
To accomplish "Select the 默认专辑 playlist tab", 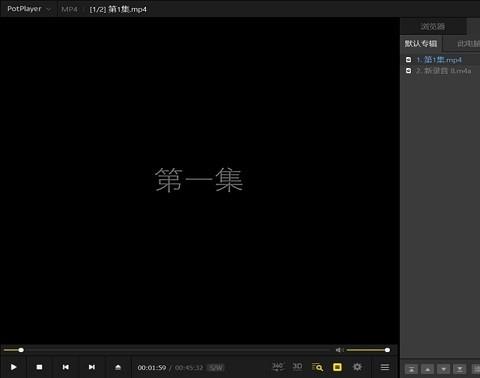I will 421,44.
